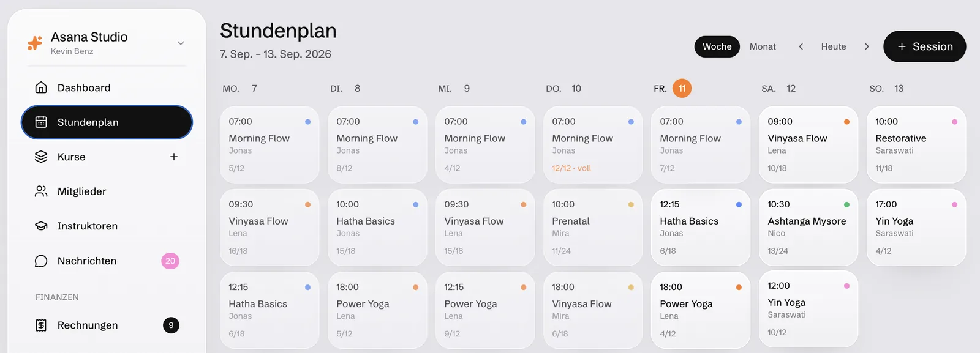Jump to Heute
The image size is (980, 353).
point(834,46)
